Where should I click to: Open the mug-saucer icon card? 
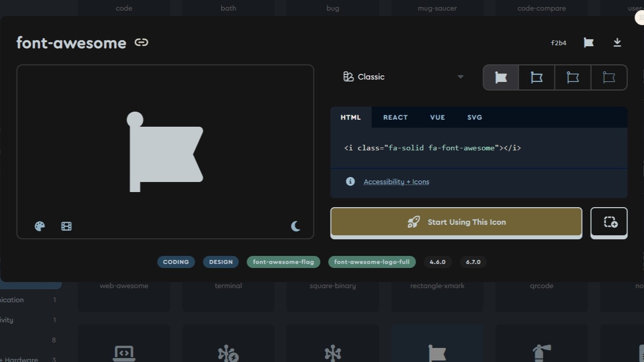437,8
